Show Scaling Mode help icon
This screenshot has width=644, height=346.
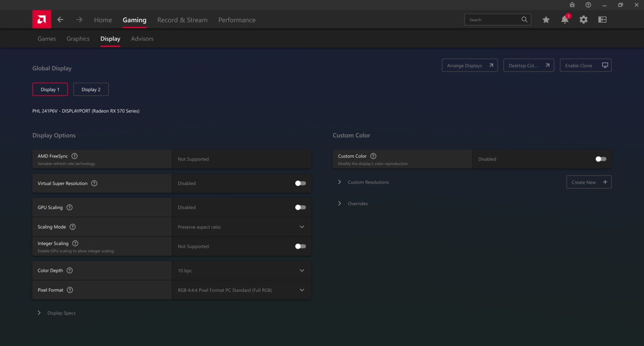click(x=73, y=227)
